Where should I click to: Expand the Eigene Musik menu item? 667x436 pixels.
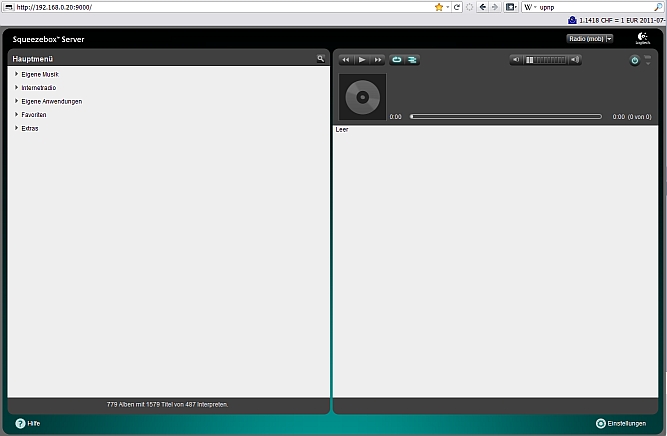pyautogui.click(x=40, y=74)
